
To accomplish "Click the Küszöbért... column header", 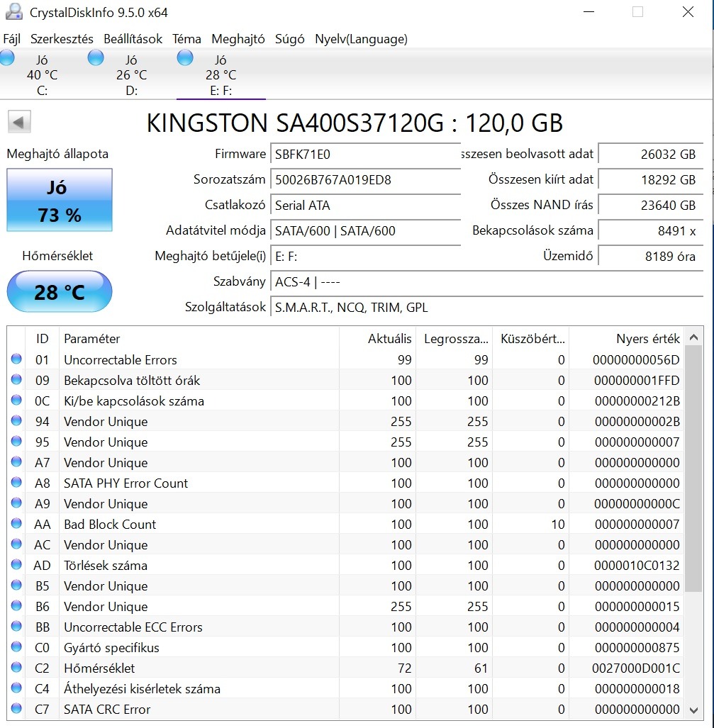I will pyautogui.click(x=530, y=338).
